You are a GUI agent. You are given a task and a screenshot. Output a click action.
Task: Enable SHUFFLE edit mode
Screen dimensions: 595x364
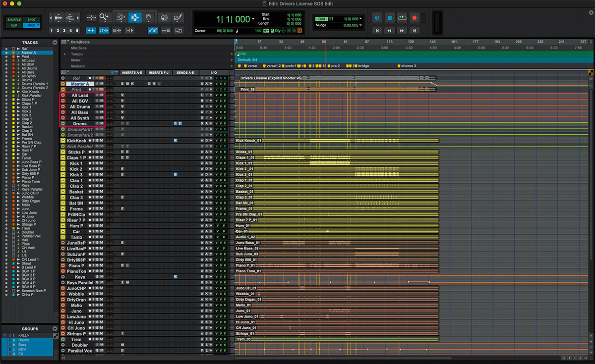click(14, 19)
